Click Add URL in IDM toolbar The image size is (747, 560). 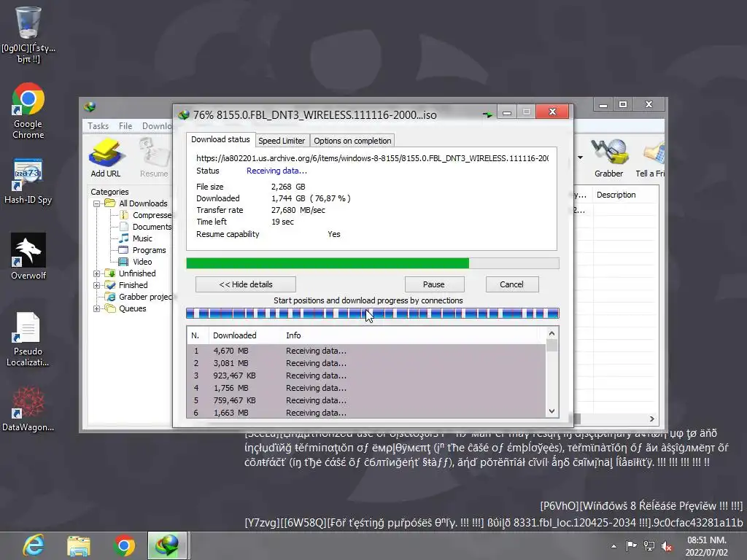(106, 158)
